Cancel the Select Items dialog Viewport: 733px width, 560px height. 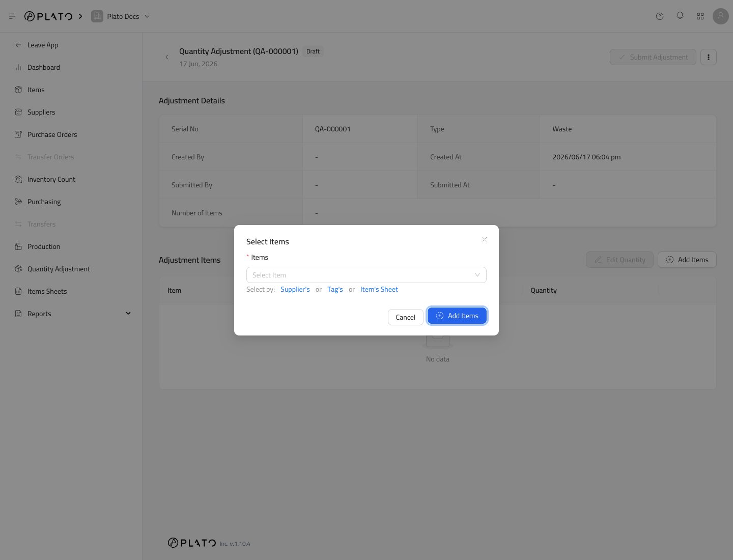406,317
